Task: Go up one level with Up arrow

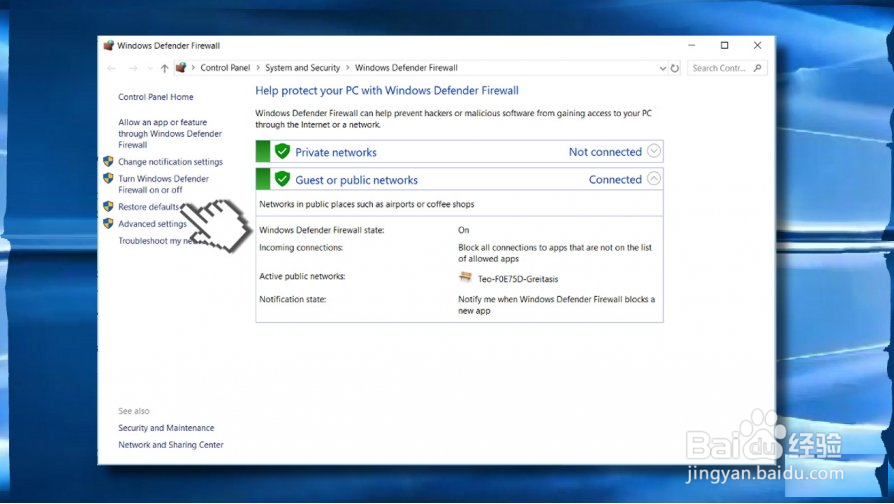Action: coord(164,68)
